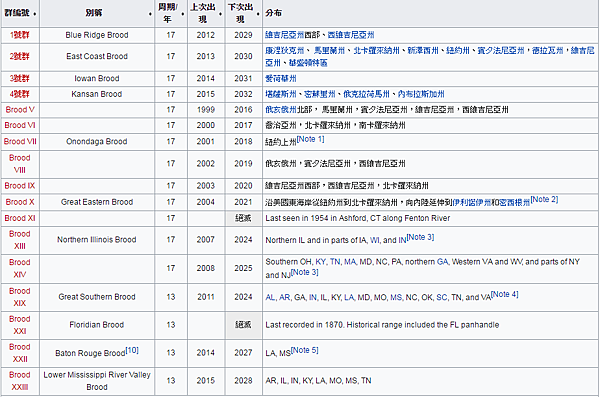The width and height of the screenshot is (600, 397).
Task: Follow GA link in Brood XIV row
Action: 442,262
